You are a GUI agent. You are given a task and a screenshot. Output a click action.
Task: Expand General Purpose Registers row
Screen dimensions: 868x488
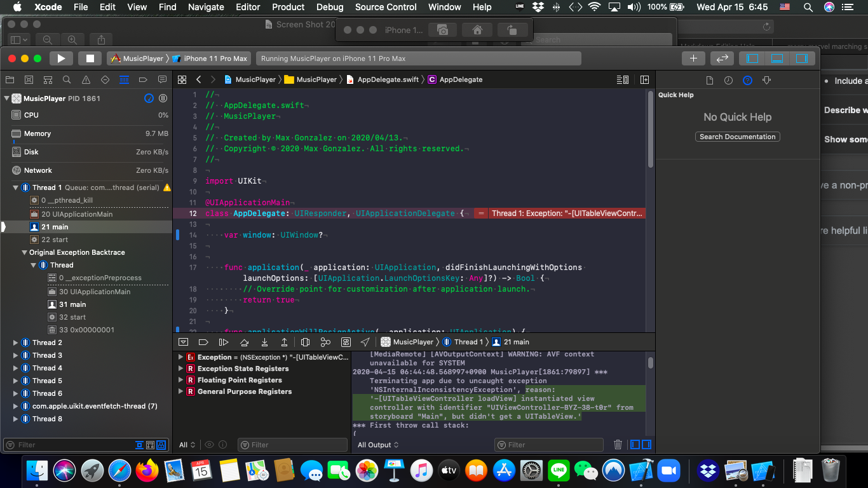[x=181, y=391]
